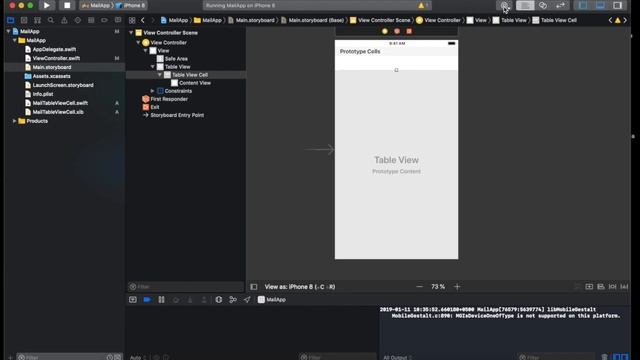640x360 pixels.
Task: Select Exit in document outline
Action: (155, 107)
